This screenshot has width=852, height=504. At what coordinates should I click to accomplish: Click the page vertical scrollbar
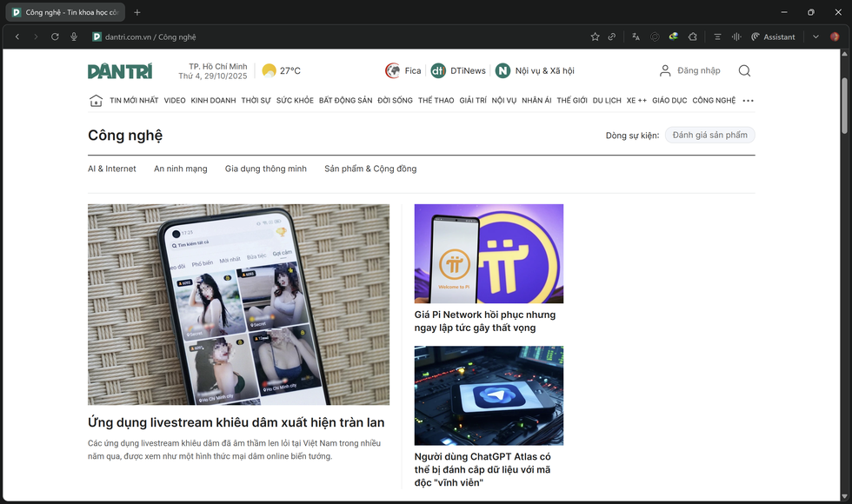coord(844,104)
